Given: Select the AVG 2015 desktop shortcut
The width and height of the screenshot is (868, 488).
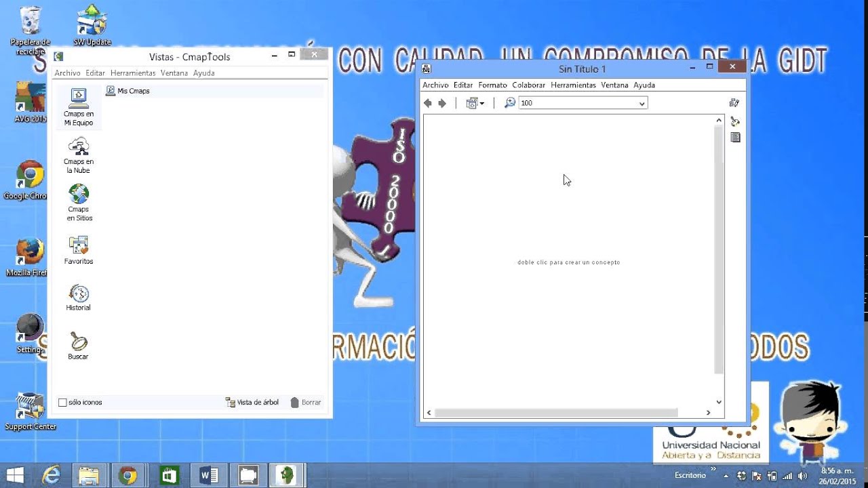Looking at the screenshot, I should [x=30, y=103].
